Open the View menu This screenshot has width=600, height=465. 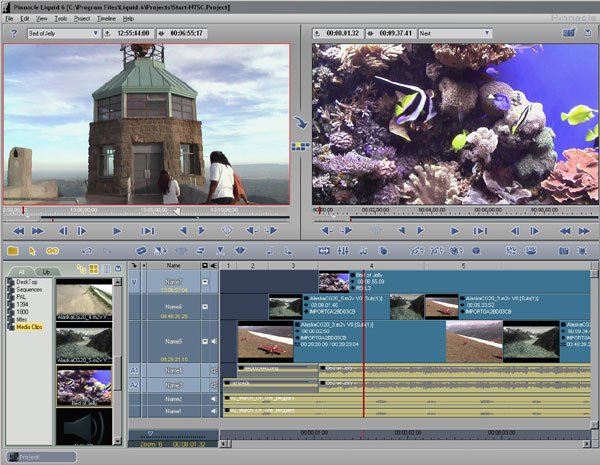[x=41, y=18]
